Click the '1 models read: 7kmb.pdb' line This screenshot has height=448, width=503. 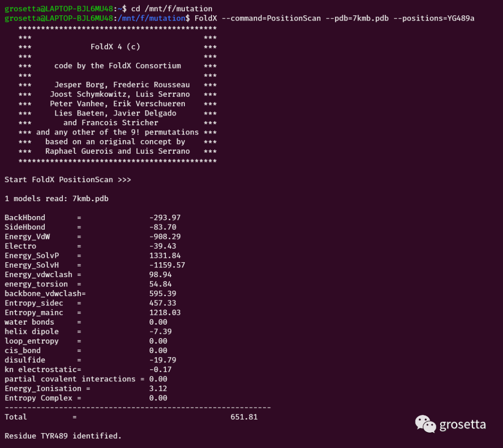click(56, 199)
